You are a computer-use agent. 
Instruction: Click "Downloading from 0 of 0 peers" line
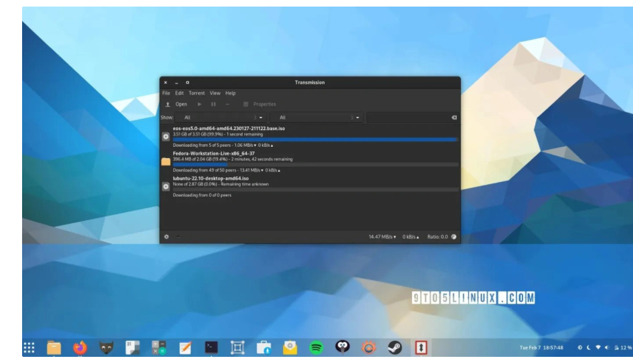point(202,195)
